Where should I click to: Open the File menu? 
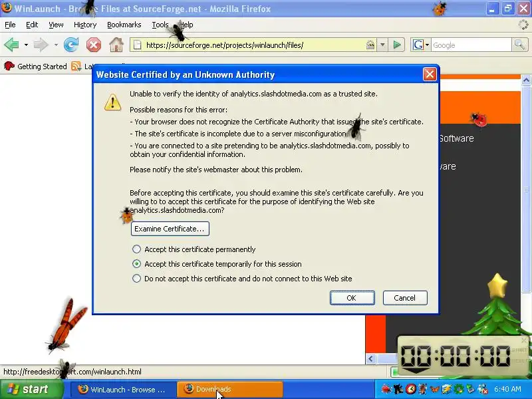pos(10,25)
